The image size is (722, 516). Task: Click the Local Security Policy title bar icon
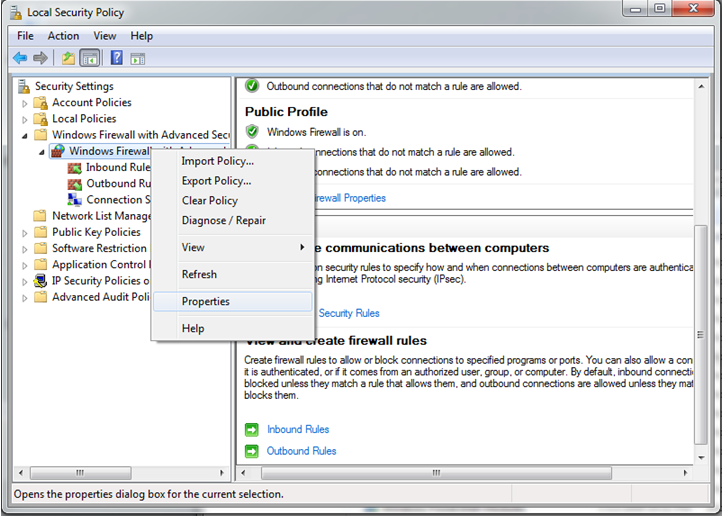(16, 13)
